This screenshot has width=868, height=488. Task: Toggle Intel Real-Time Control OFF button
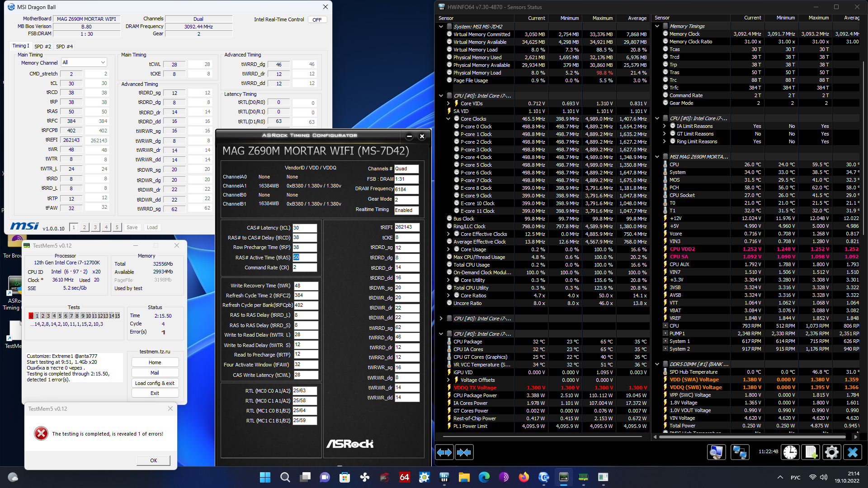317,20
